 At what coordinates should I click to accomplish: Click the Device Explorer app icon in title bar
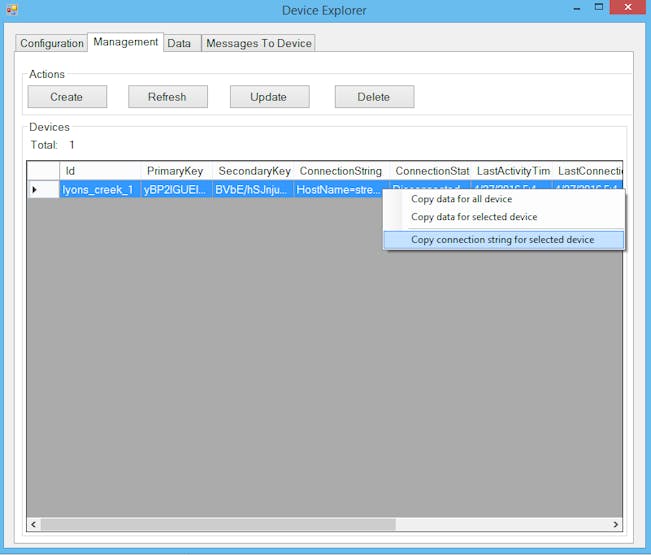point(12,10)
